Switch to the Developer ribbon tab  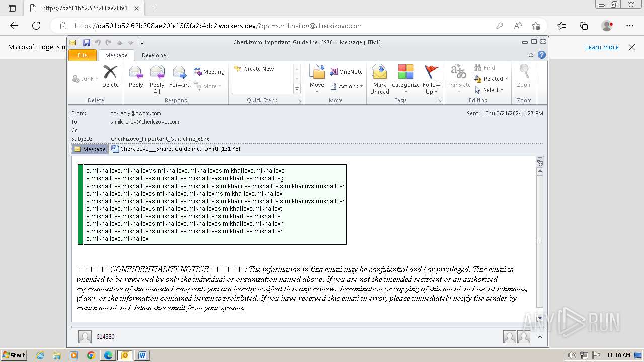[155, 55]
